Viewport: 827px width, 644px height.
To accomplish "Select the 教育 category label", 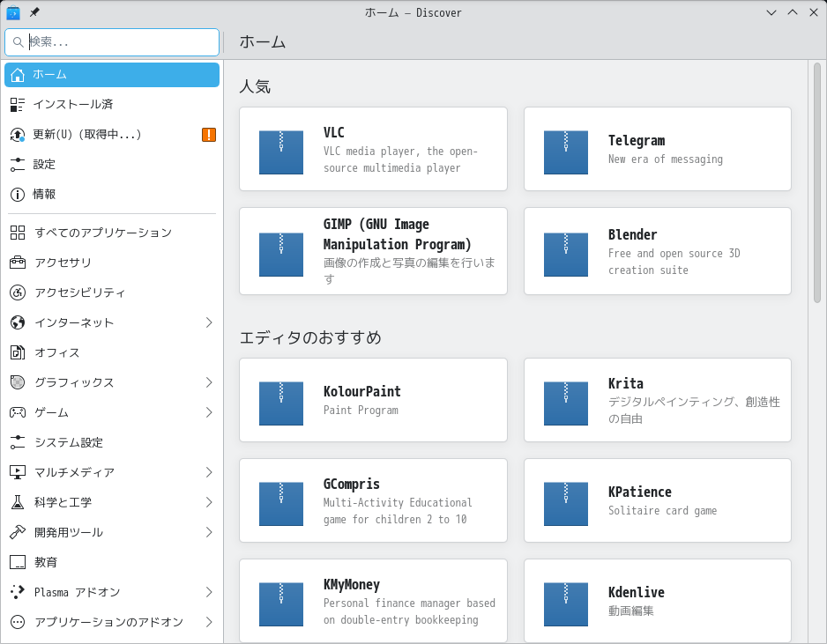I will click(x=45, y=562).
